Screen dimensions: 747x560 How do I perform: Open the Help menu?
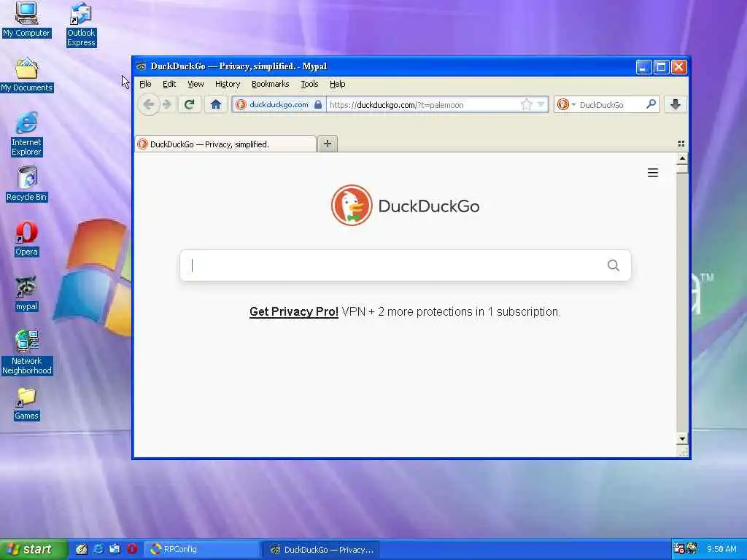(x=337, y=84)
